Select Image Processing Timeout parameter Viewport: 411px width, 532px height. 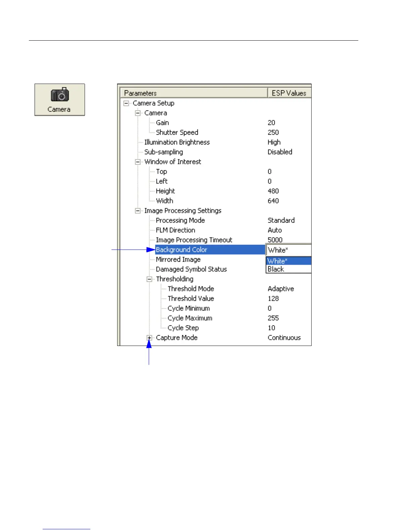pos(194,240)
